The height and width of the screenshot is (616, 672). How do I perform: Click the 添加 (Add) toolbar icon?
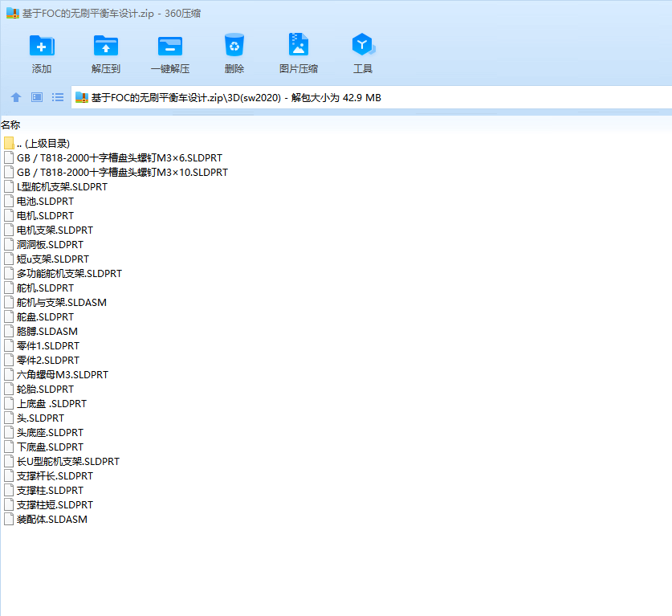[x=42, y=46]
